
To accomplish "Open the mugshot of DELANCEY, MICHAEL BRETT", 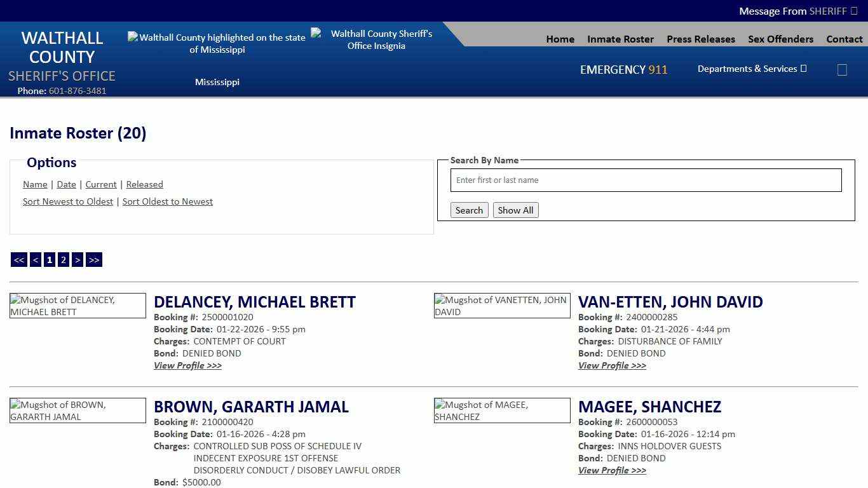I will tap(78, 306).
